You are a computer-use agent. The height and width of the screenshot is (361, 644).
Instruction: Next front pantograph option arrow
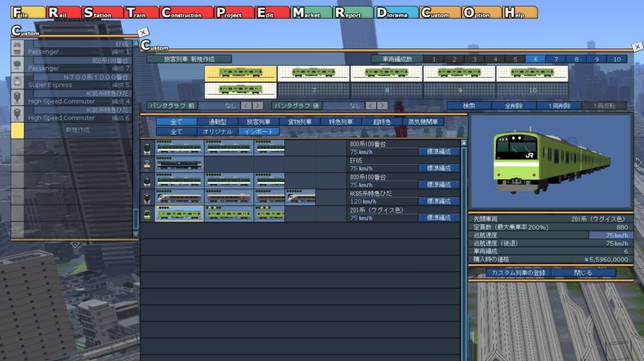click(x=258, y=106)
